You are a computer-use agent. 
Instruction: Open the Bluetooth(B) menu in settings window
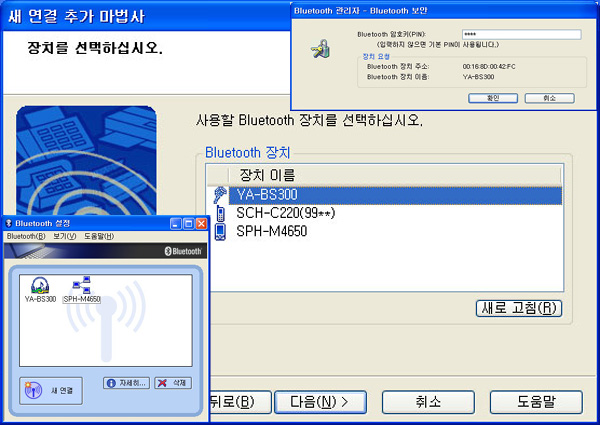point(26,236)
